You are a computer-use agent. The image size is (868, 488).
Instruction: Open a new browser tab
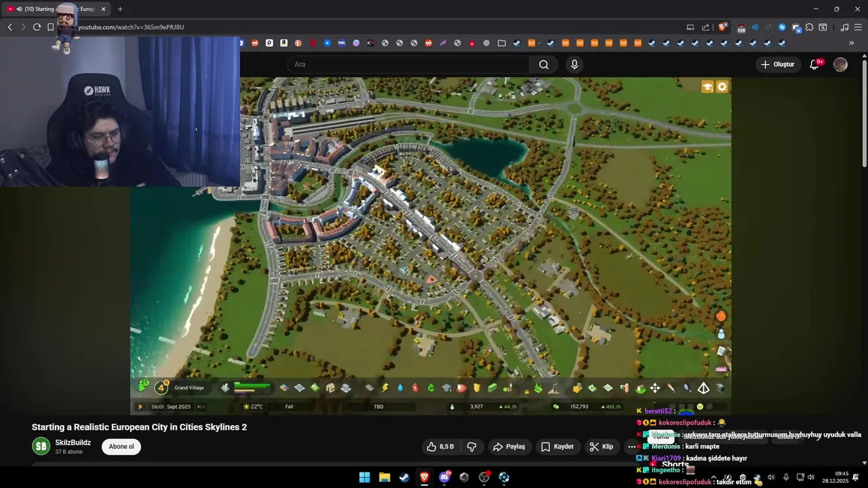(120, 9)
